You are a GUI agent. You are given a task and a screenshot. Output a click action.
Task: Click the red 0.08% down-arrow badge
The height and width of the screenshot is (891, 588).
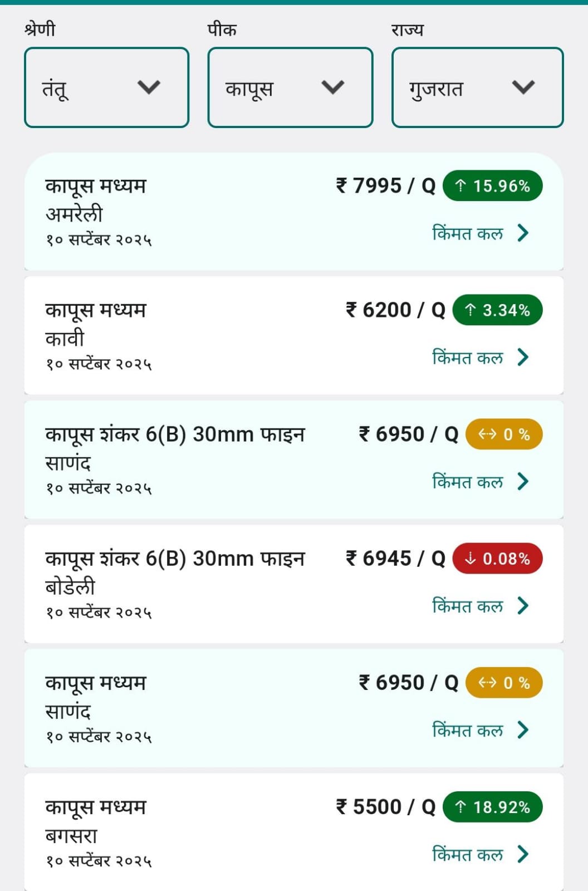point(497,558)
